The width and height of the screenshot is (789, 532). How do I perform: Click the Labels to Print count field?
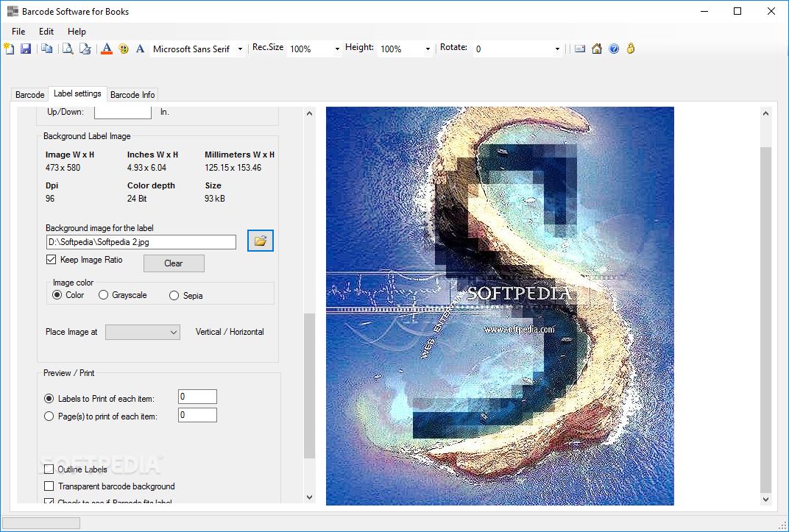click(x=197, y=397)
